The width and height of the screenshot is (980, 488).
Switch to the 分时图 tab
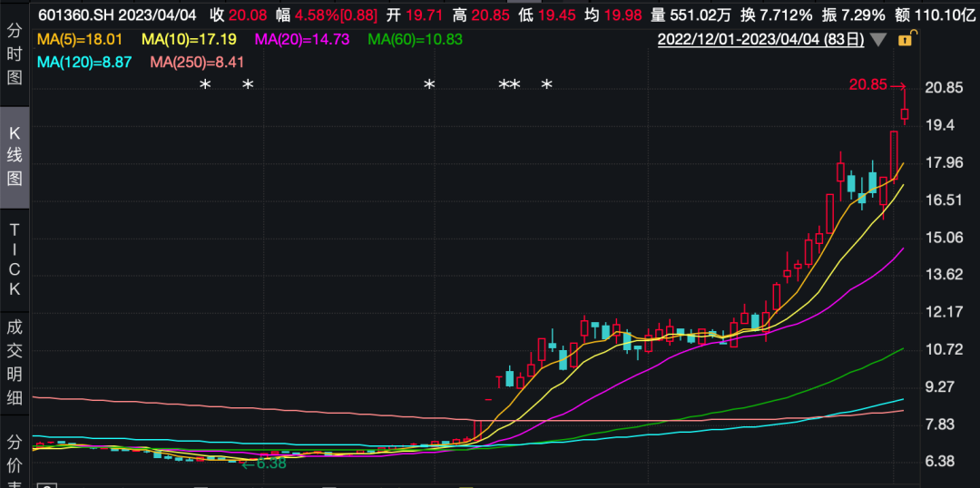point(15,54)
